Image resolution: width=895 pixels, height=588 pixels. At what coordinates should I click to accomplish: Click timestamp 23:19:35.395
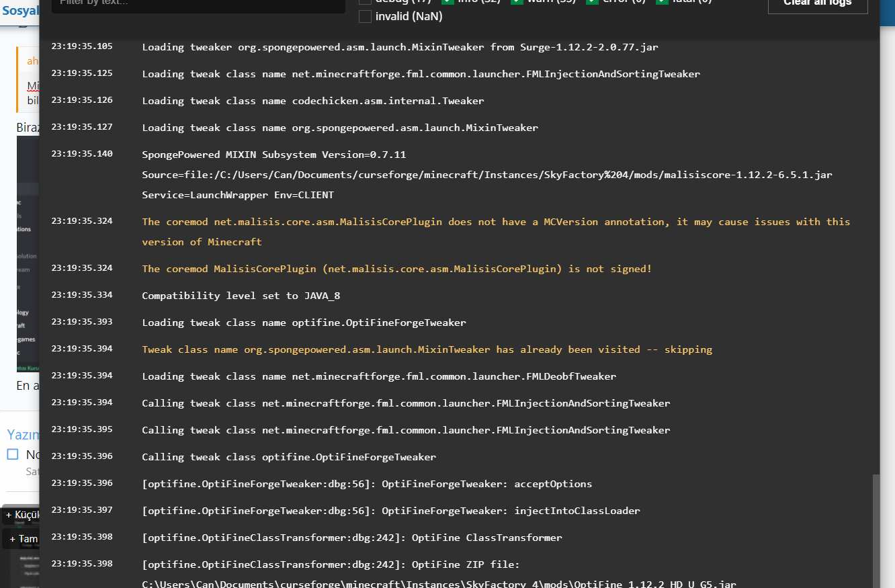82,429
